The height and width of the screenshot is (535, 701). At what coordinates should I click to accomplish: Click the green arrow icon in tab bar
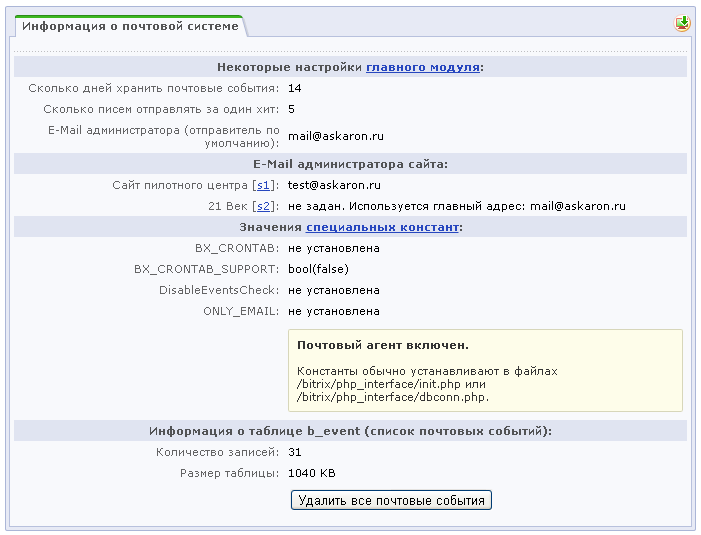pos(682,23)
